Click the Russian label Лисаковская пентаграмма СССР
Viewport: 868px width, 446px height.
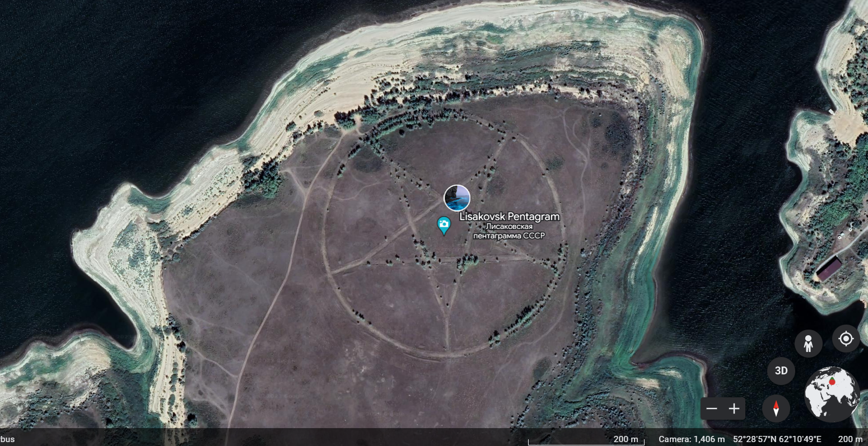click(508, 231)
